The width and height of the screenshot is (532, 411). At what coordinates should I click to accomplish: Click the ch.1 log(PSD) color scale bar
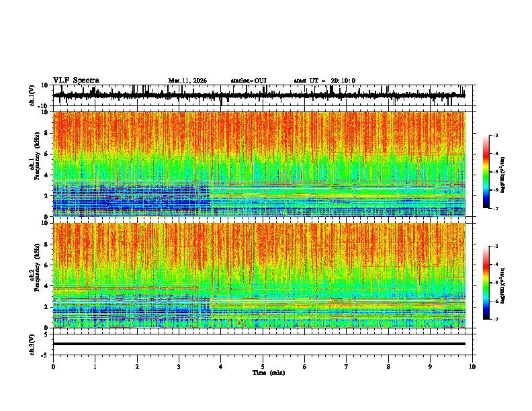(486, 172)
